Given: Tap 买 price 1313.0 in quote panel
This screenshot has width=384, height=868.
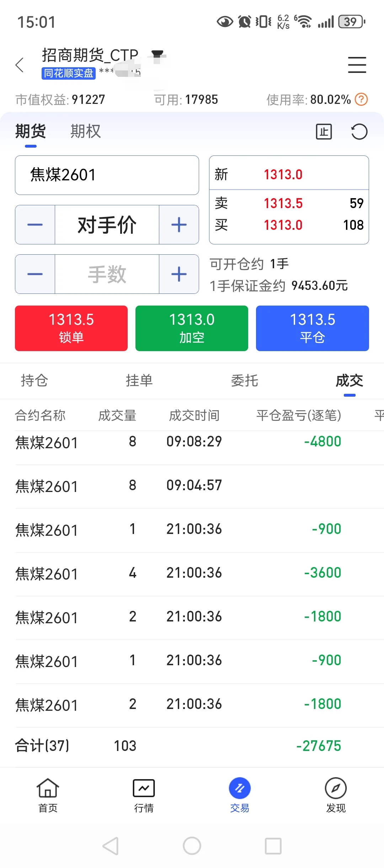Looking at the screenshot, I should [283, 225].
